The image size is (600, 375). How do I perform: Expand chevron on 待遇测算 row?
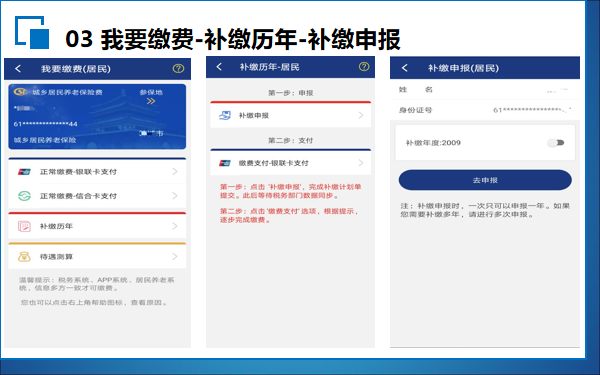click(175, 256)
